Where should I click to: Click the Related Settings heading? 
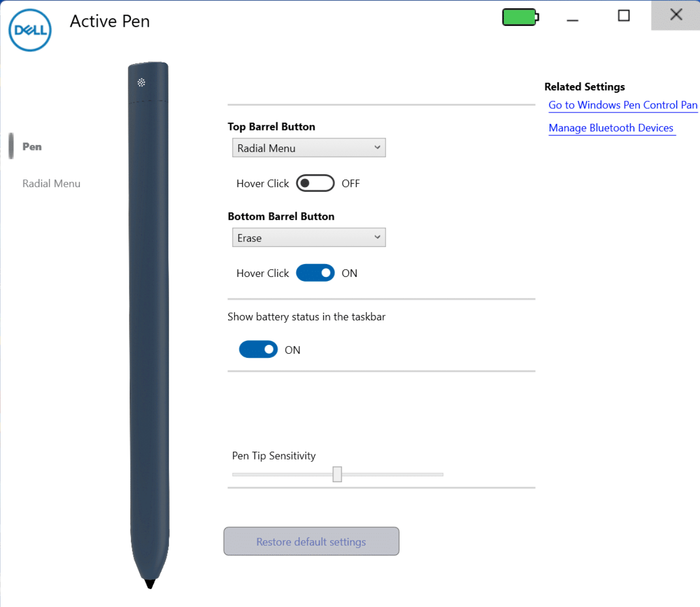tap(585, 87)
